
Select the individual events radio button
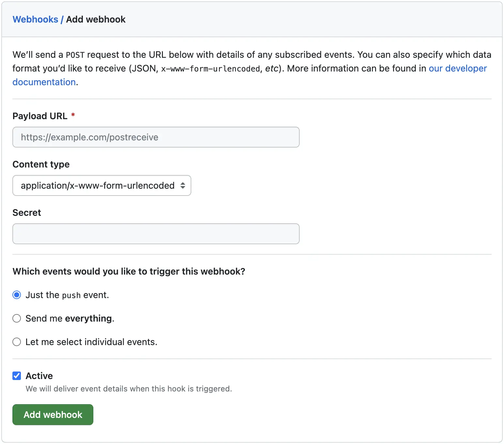pos(17,342)
